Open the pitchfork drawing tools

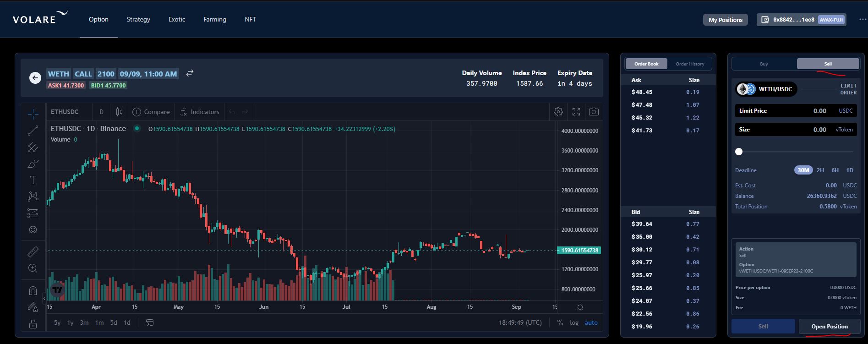point(33,147)
